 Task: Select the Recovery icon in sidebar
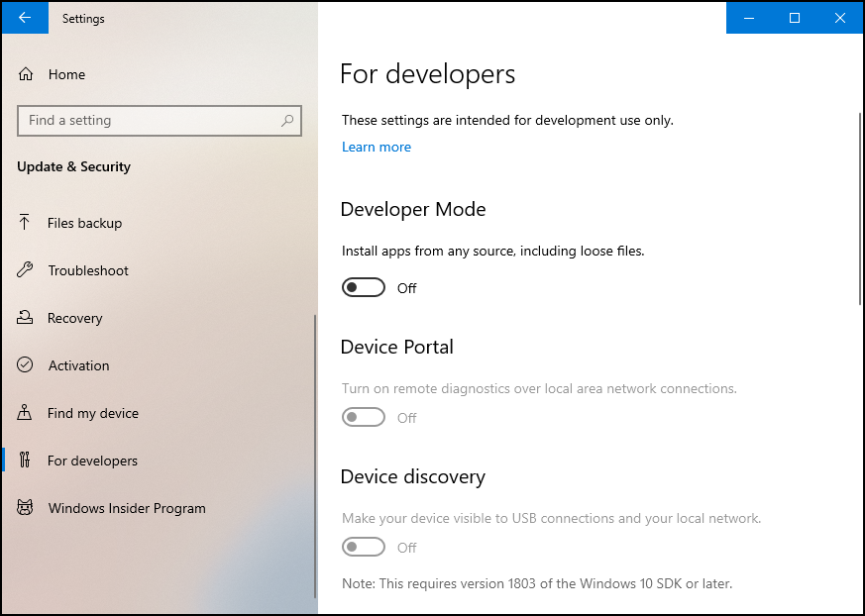26,318
